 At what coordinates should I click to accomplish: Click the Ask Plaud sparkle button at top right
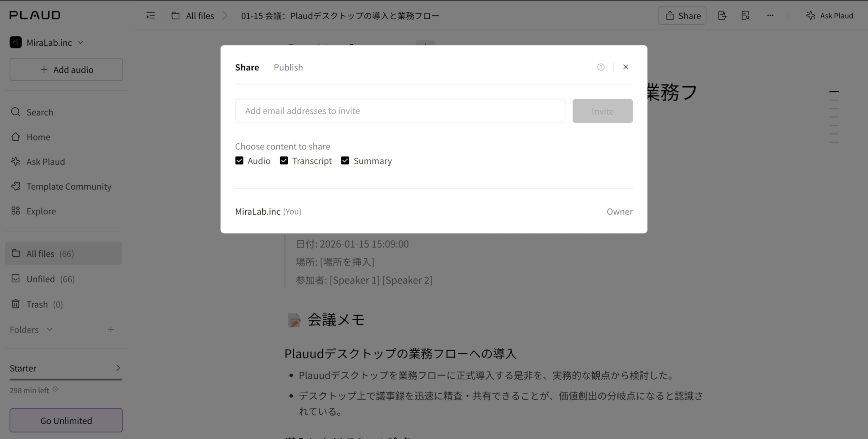(x=829, y=16)
